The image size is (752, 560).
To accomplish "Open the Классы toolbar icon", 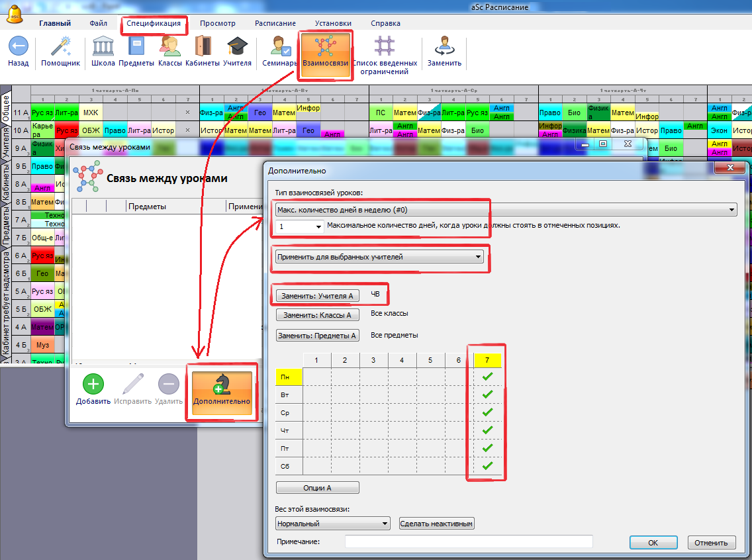I will [170, 48].
